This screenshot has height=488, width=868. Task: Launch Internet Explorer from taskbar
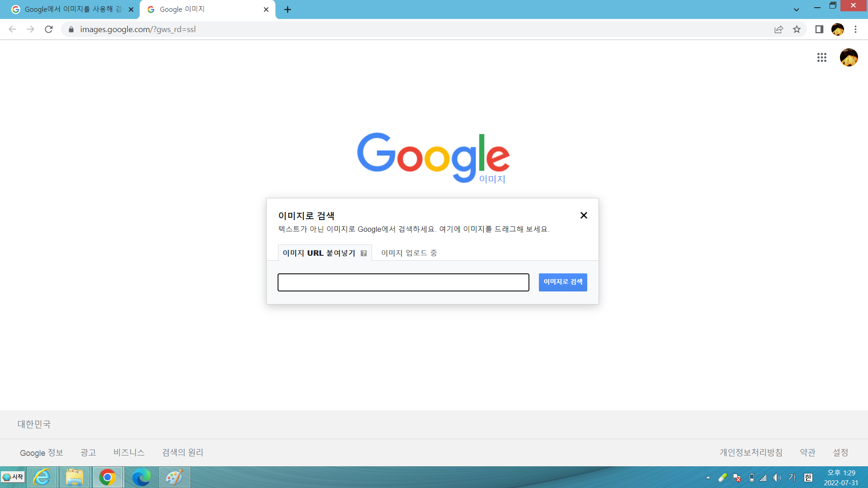click(42, 477)
